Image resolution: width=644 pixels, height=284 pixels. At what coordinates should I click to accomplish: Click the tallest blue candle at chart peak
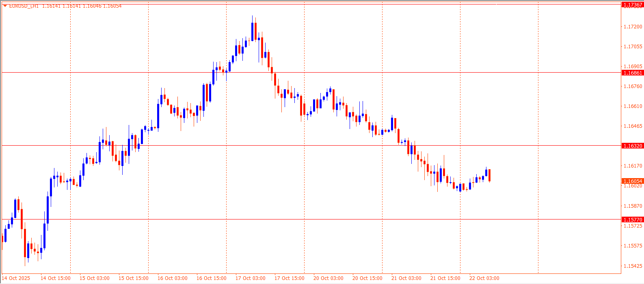tap(252, 32)
